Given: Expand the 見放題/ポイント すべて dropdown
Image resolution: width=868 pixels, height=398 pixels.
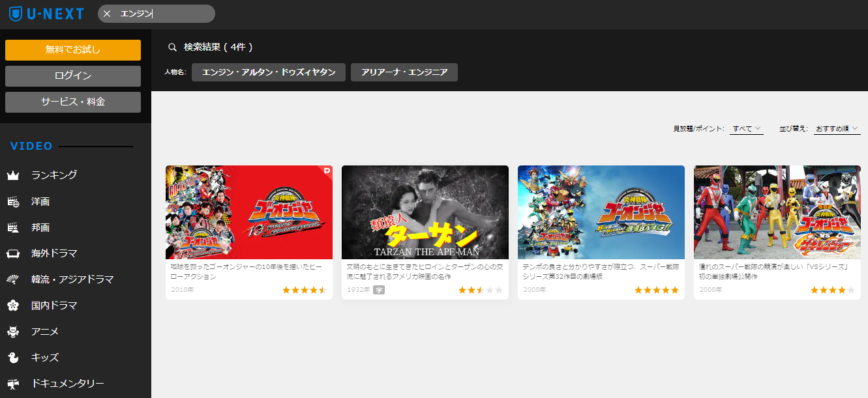Looking at the screenshot, I should pyautogui.click(x=746, y=129).
